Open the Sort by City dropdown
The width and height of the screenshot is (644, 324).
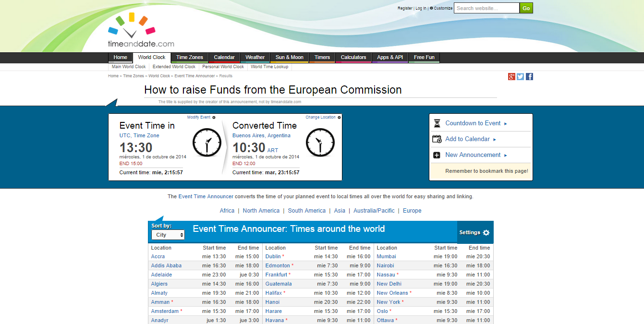click(x=168, y=235)
